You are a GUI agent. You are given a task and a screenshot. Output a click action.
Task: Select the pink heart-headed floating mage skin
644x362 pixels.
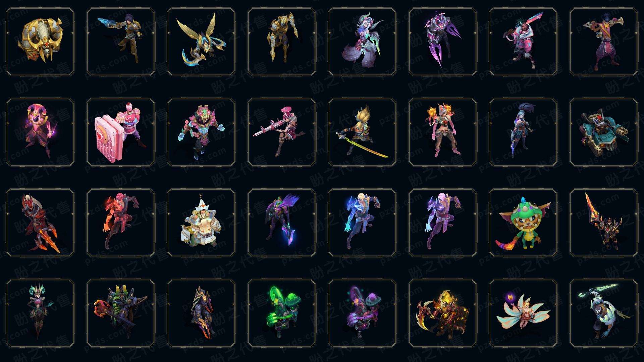coord(40,132)
